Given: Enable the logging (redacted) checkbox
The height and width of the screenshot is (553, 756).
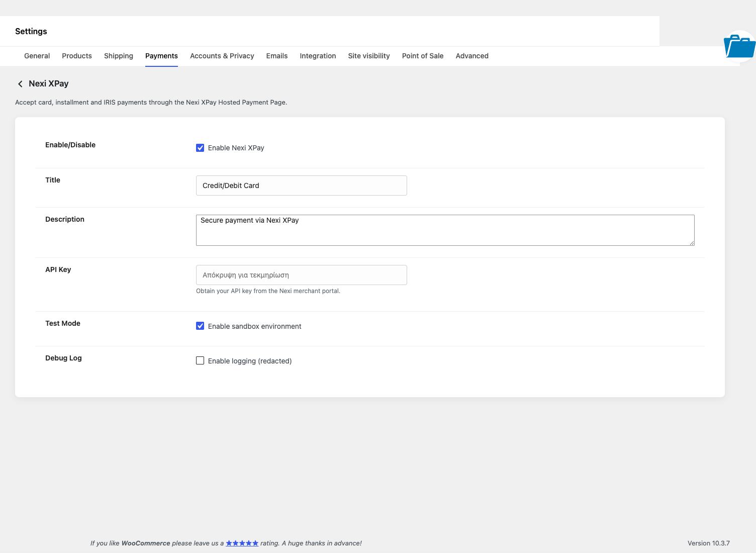Looking at the screenshot, I should [200, 360].
